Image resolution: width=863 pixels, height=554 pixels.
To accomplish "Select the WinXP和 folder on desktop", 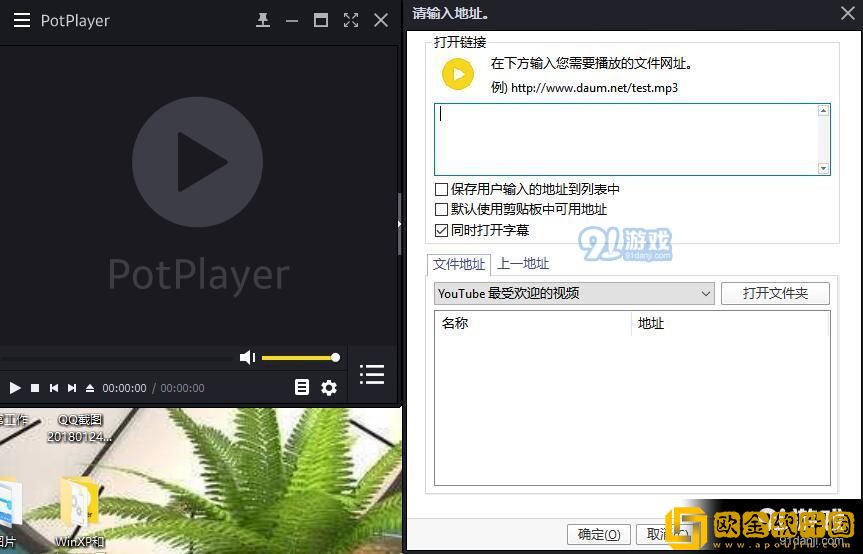I will [x=79, y=512].
